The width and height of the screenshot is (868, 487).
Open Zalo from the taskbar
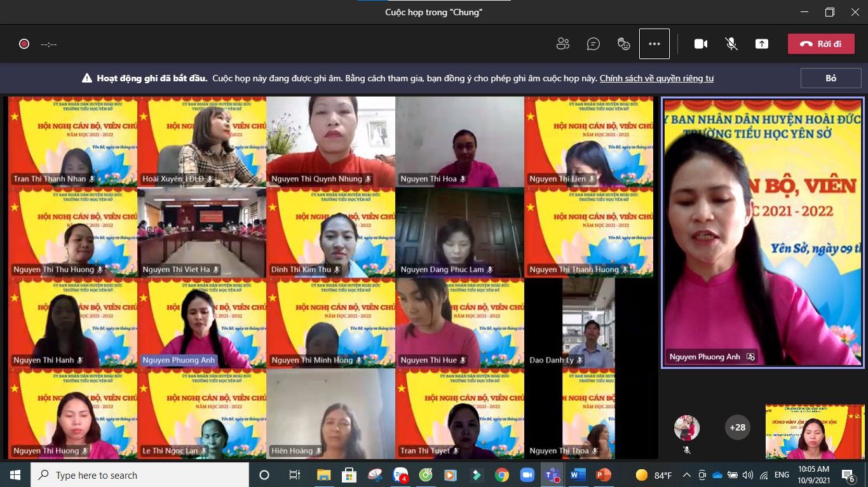pos(400,475)
